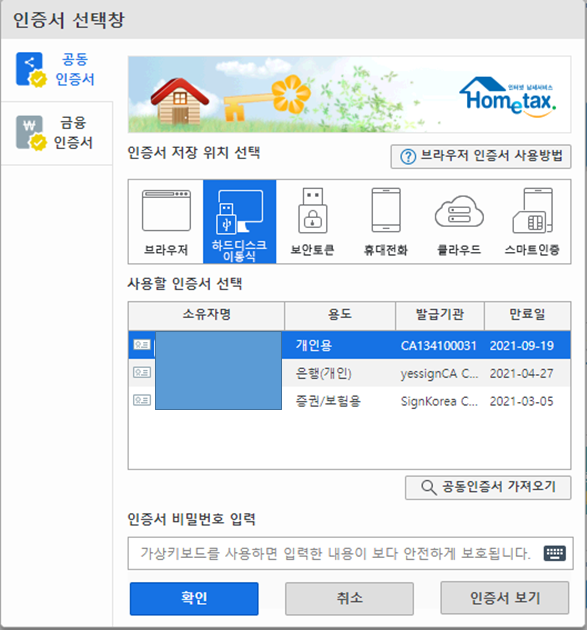The width and height of the screenshot is (587, 630).
Task: Focus the certificate password input field
Action: (x=350, y=553)
